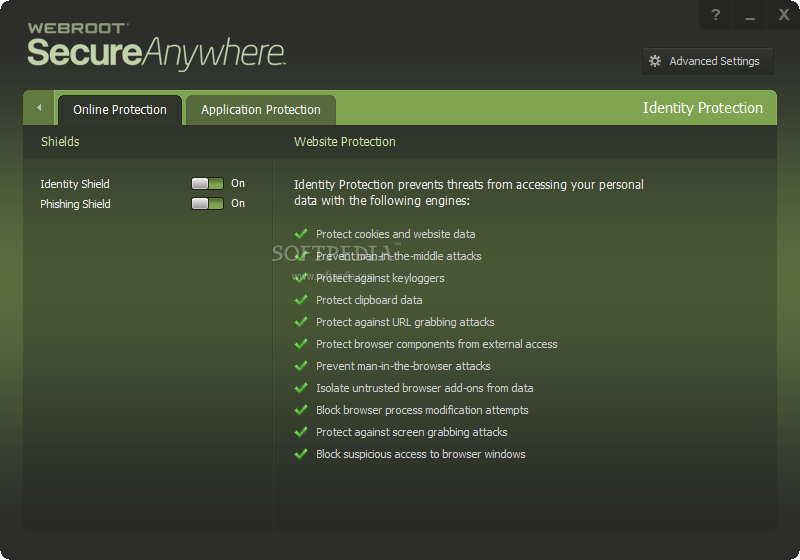The image size is (800, 560).
Task: Click the checkmark beside 'Protect against URL grabbing'
Action: click(301, 321)
